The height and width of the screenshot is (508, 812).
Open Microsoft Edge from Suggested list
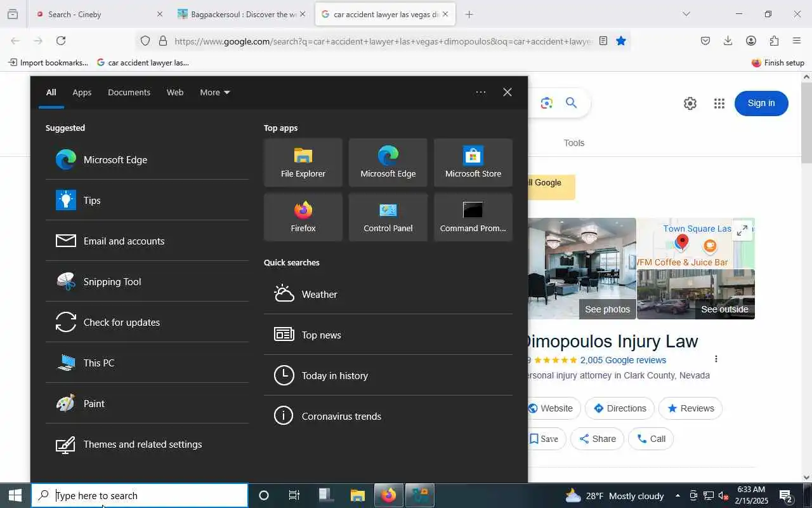[x=147, y=159]
